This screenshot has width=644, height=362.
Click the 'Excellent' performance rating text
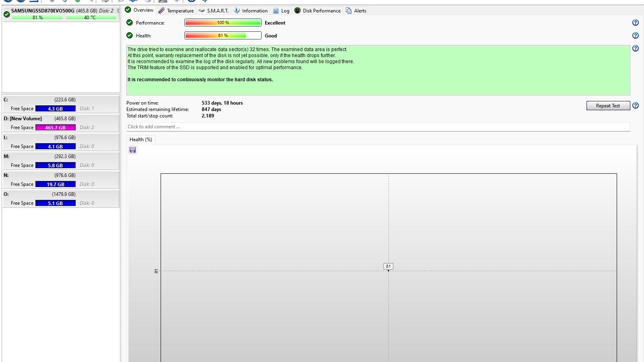275,23
